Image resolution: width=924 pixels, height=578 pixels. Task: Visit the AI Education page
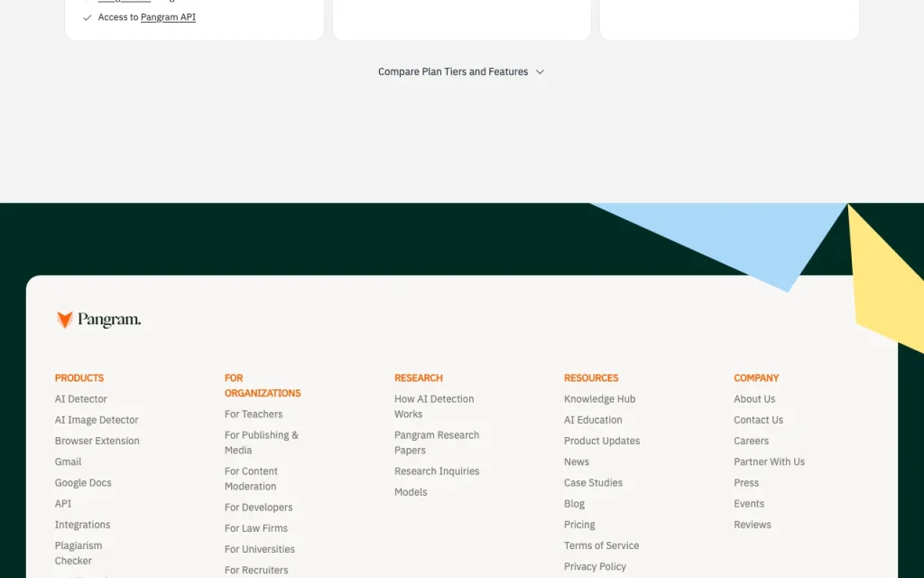(593, 420)
